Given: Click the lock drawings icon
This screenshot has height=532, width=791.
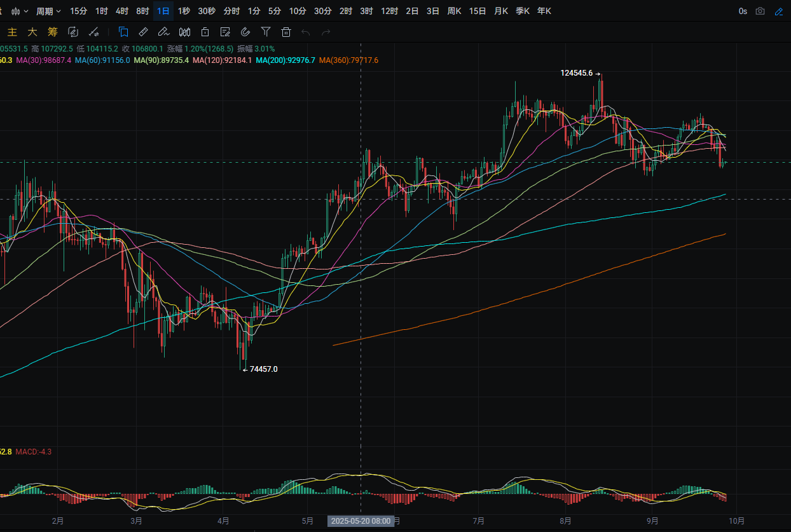Looking at the screenshot, I should pyautogui.click(x=205, y=32).
